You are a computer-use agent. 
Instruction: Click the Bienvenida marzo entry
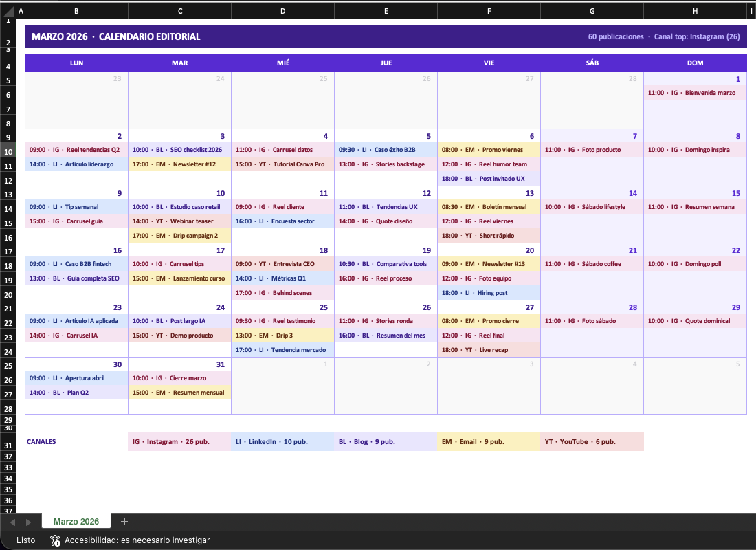(x=696, y=93)
